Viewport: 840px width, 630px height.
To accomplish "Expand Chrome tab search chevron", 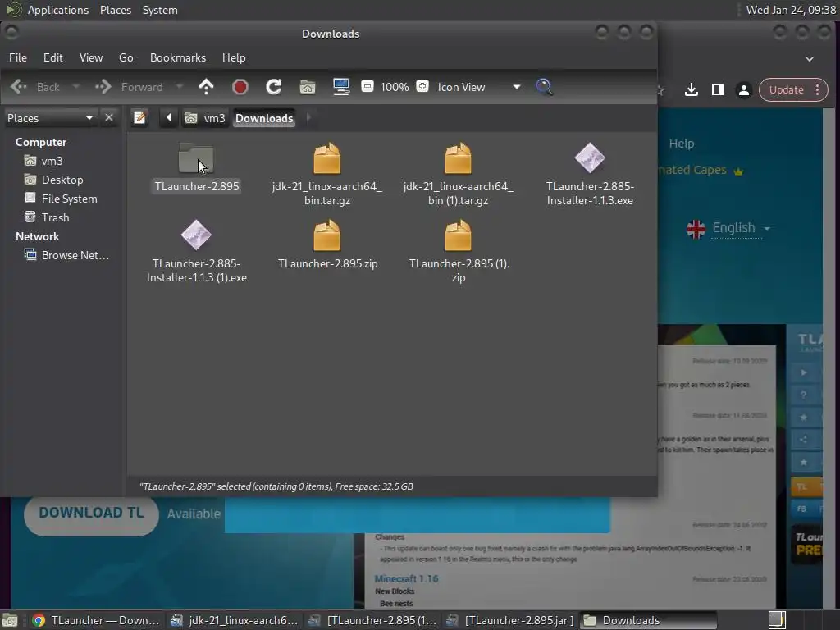I will click(x=810, y=59).
